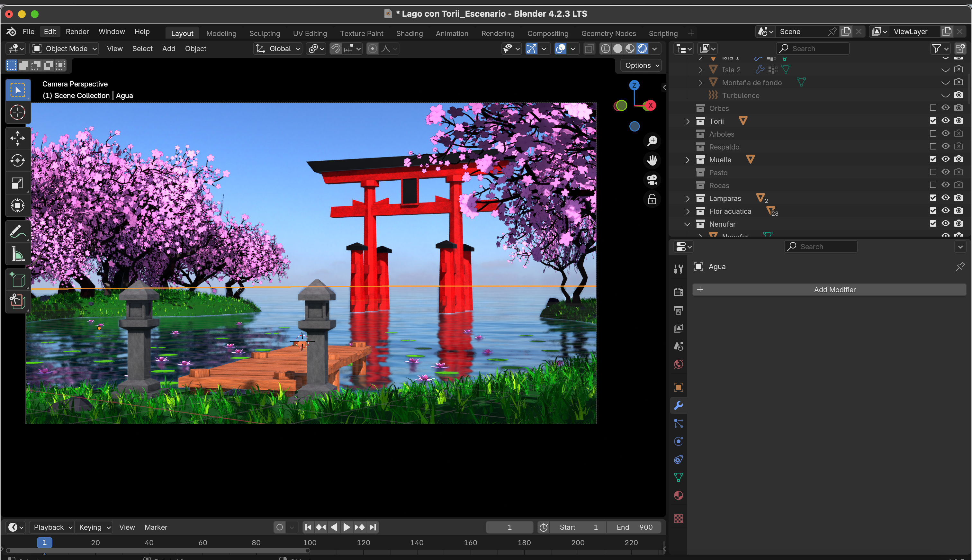This screenshot has height=560, width=972.
Task: Open the Physics properties tab
Action: tap(679, 441)
